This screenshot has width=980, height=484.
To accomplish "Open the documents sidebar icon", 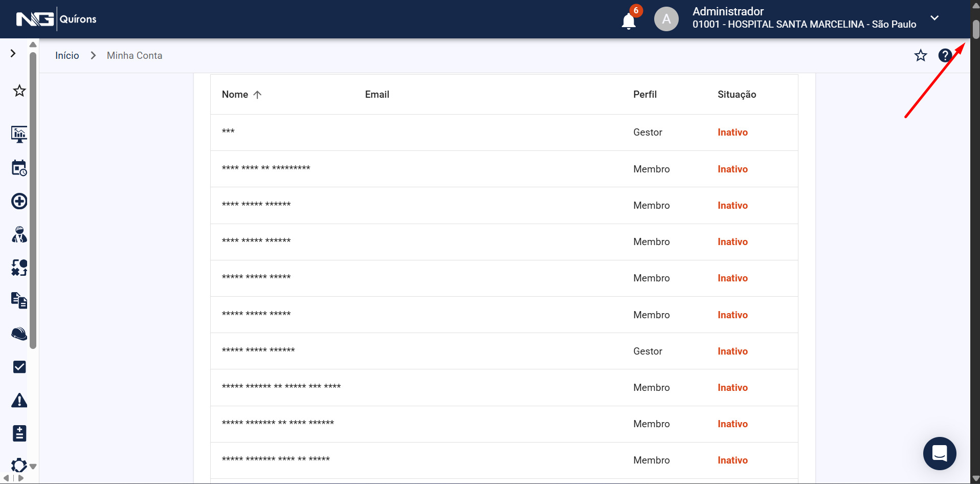I will pos(19,300).
